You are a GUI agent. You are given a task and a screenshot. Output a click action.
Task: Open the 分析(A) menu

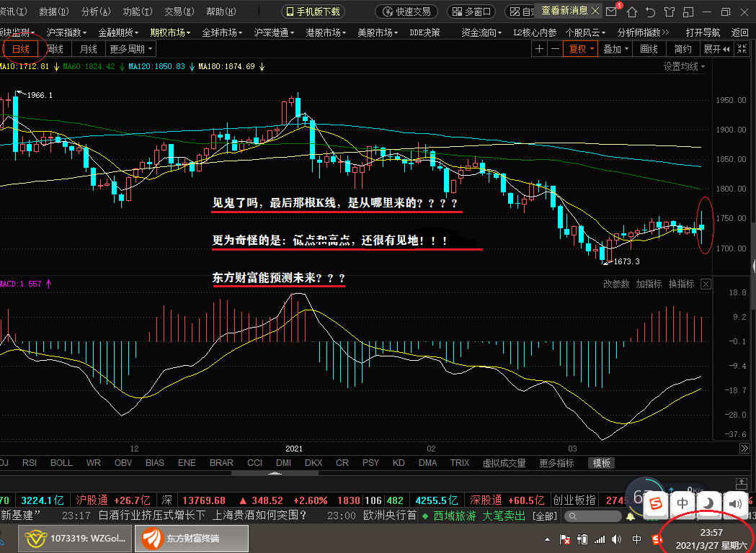point(96,11)
